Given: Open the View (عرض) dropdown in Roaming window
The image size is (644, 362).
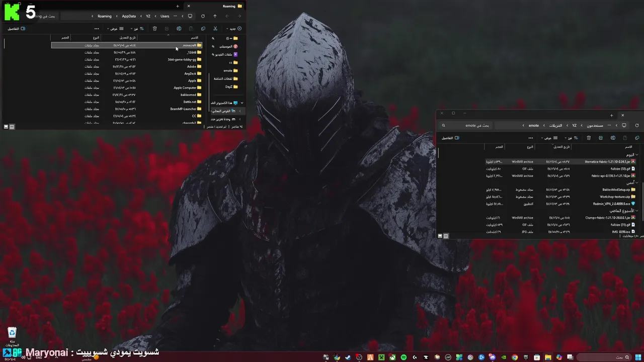Looking at the screenshot, I should [115, 29].
